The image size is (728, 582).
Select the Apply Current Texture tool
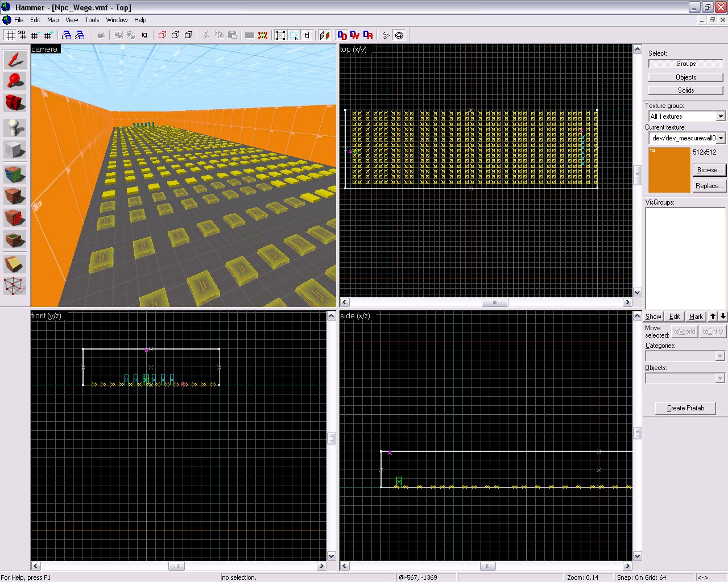coord(15,196)
